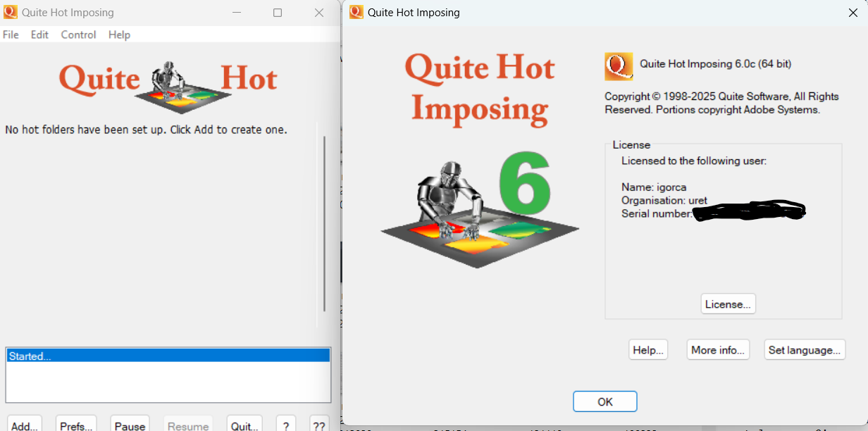Click the double question mark button

[x=319, y=424]
